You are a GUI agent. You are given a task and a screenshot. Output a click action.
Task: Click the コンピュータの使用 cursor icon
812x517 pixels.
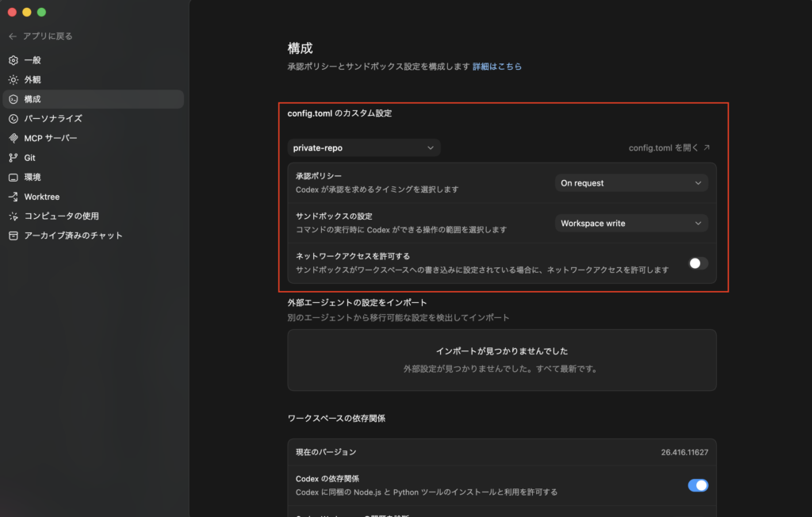pyautogui.click(x=13, y=216)
